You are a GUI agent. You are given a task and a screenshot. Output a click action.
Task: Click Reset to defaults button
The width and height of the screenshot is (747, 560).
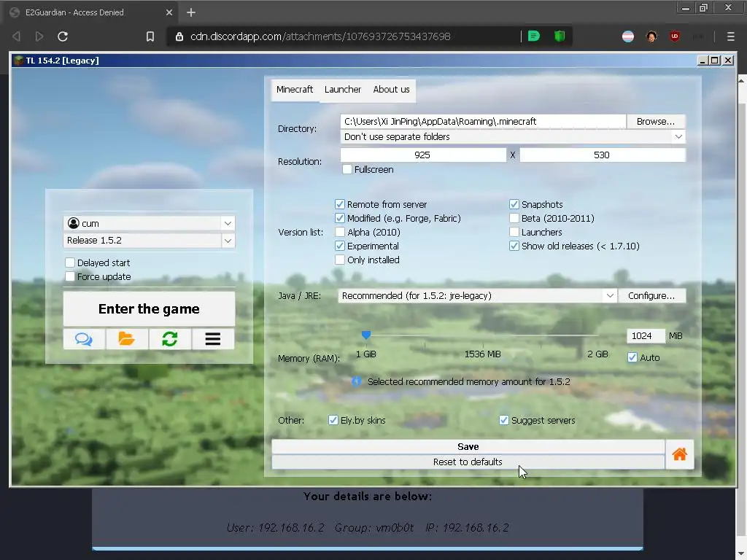(x=468, y=462)
